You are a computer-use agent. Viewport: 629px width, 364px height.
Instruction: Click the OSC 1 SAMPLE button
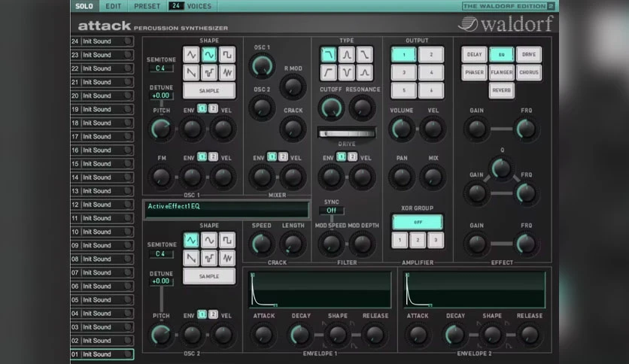pyautogui.click(x=209, y=90)
